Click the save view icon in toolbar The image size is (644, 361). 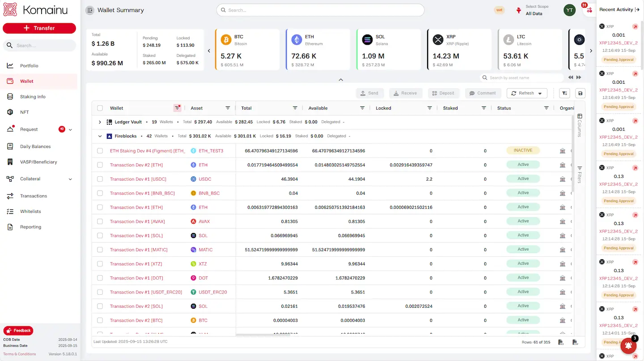point(580,93)
